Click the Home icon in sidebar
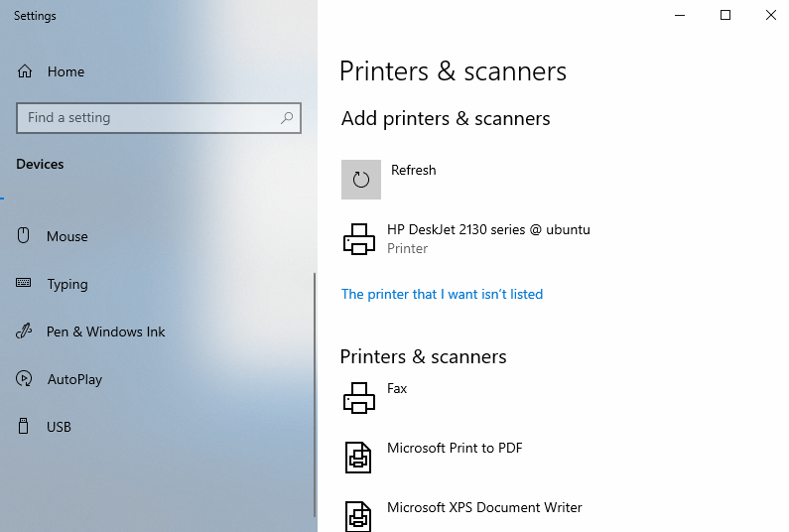789x532 pixels. tap(25, 71)
